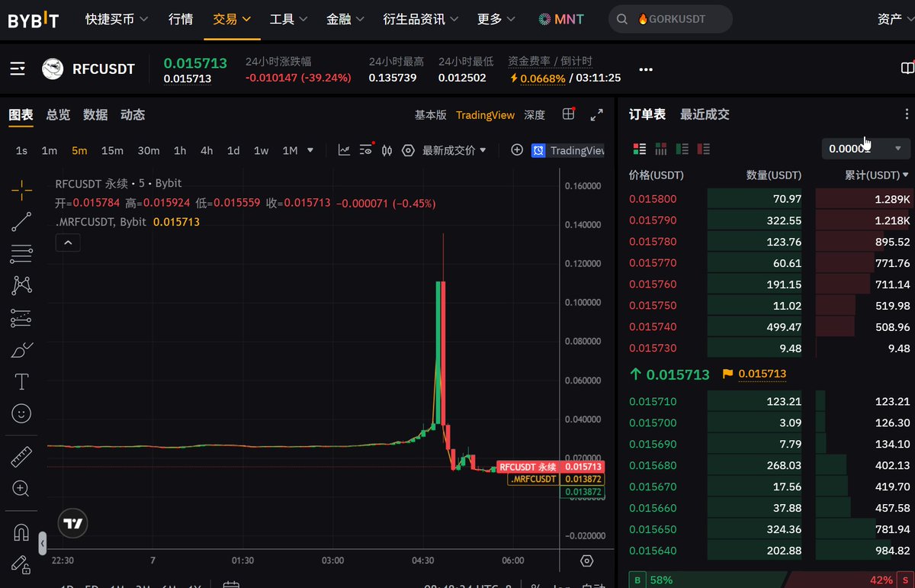Open the order book kebab menu
This screenshot has height=588, width=915.
[907, 114]
